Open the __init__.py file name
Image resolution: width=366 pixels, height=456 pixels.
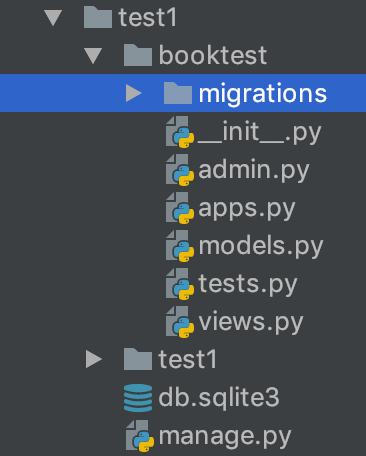tap(259, 133)
